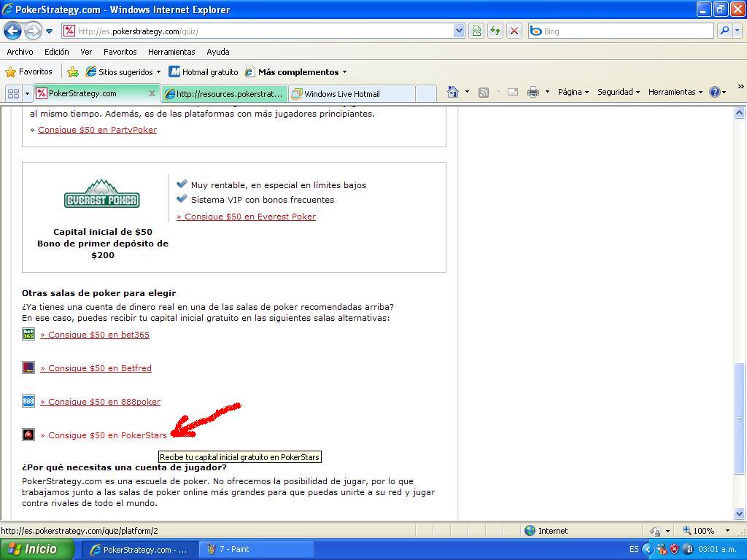This screenshot has height=560, width=747.
Task: Open the recent pages dropdown arrow
Action: point(49,32)
